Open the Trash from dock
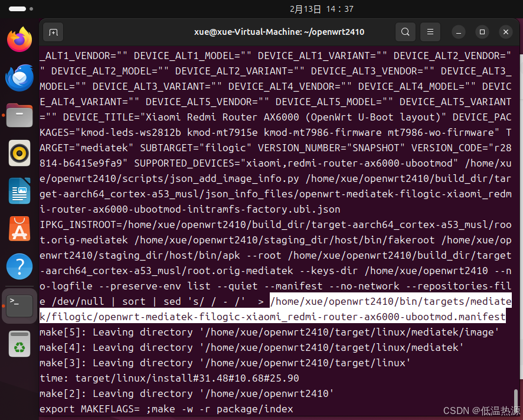 coord(19,344)
